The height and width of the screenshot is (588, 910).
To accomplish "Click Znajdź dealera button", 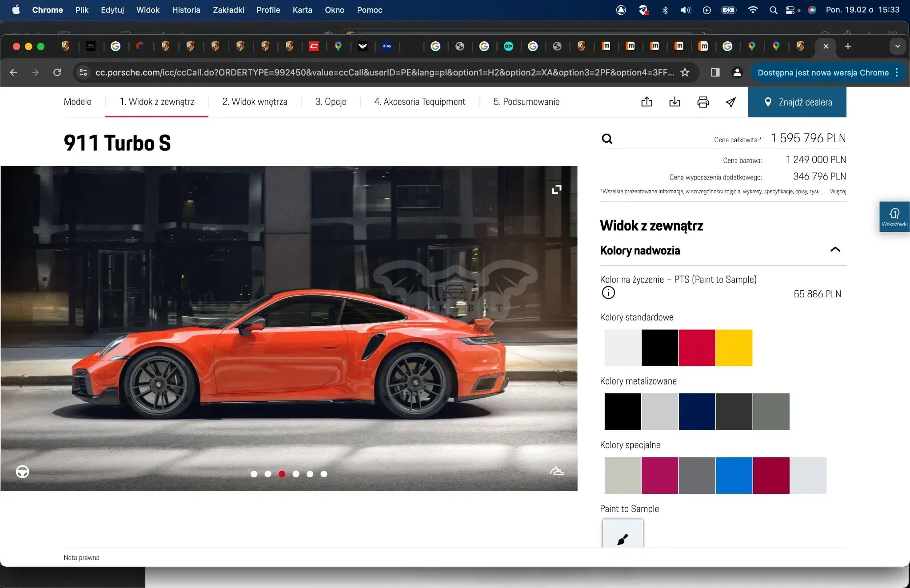I will pyautogui.click(x=797, y=102).
